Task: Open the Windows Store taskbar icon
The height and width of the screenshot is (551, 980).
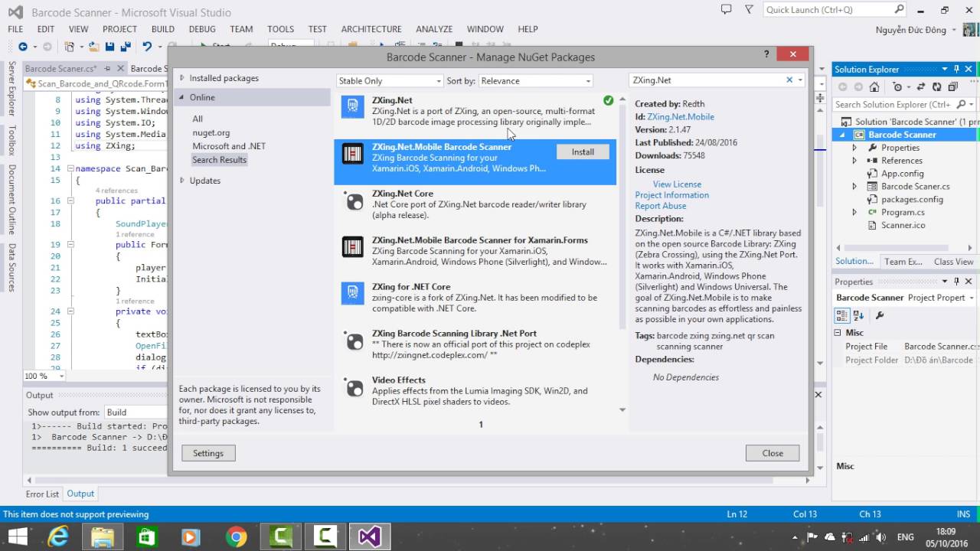Action: [x=147, y=536]
